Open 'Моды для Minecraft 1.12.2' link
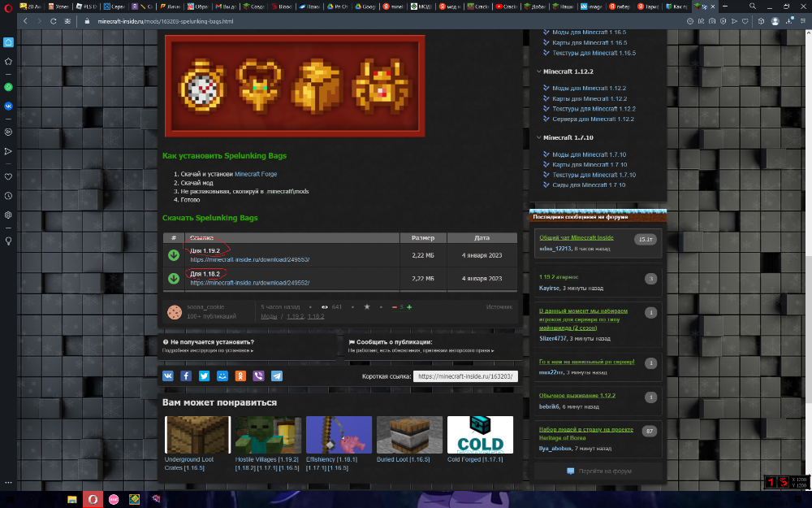The image size is (812, 508). [590, 88]
